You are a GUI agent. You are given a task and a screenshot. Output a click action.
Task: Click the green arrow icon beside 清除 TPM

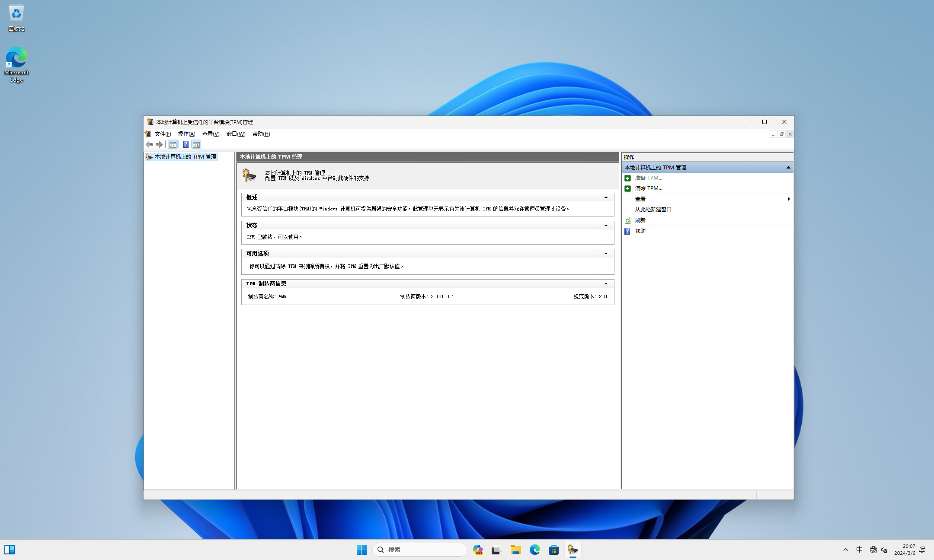click(x=628, y=188)
